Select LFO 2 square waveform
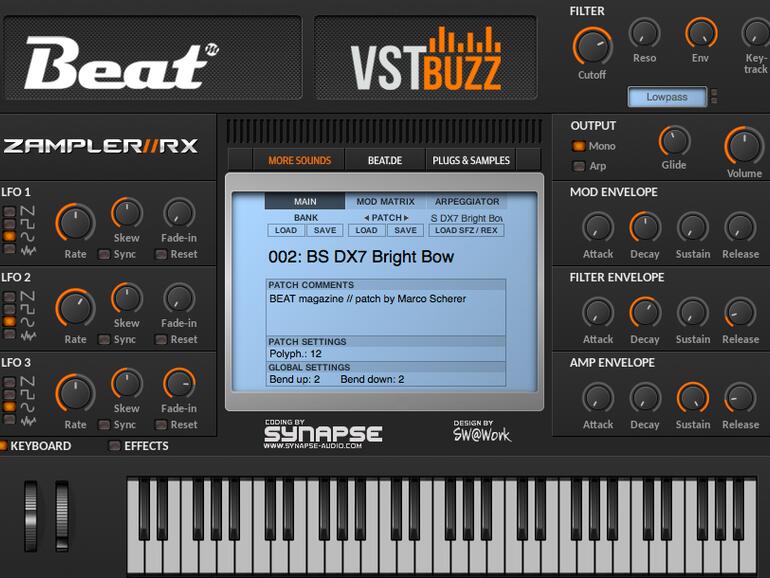Viewport: 770px width, 578px height. coord(9,309)
